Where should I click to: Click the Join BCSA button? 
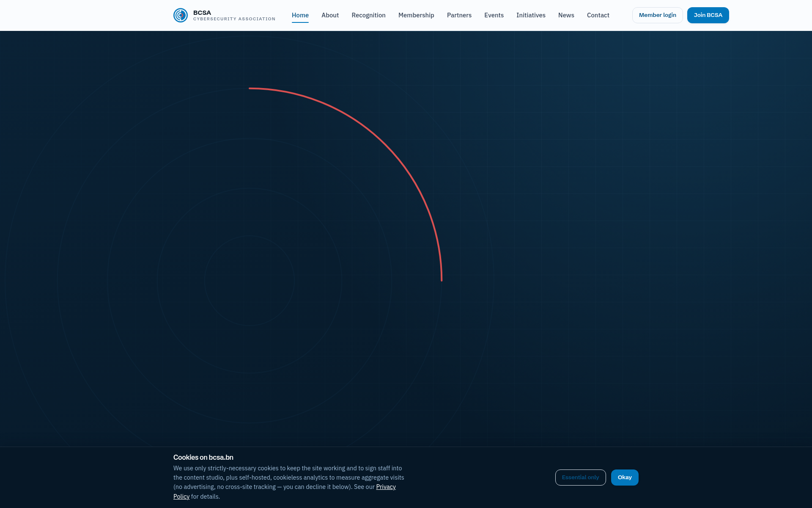pyautogui.click(x=708, y=15)
